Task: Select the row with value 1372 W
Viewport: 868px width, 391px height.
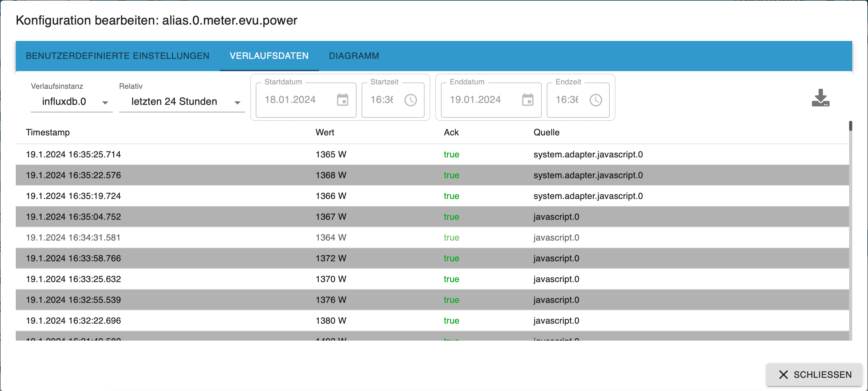Action: pos(331,258)
